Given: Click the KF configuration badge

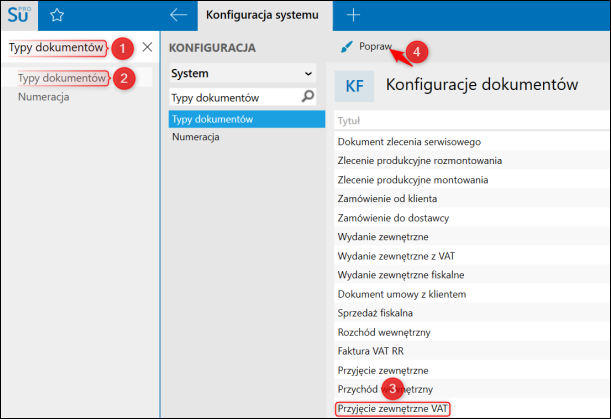Looking at the screenshot, I should [354, 86].
